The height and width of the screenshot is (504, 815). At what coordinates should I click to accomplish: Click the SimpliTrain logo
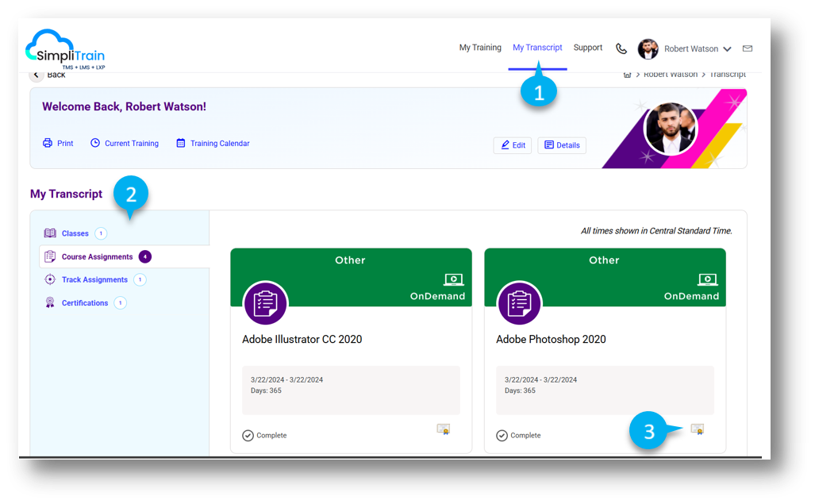coord(65,48)
